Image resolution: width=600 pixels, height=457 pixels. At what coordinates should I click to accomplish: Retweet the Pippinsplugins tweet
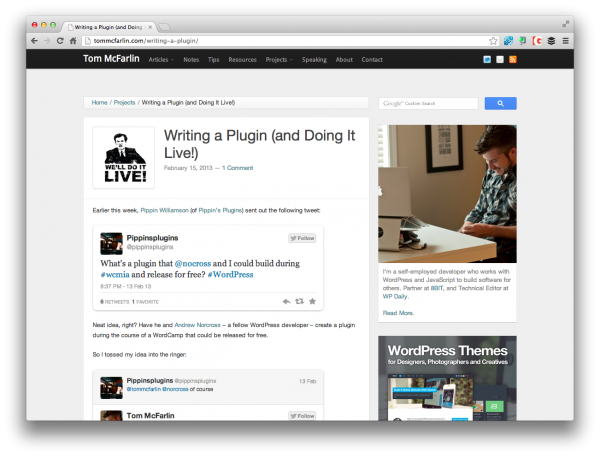click(x=299, y=302)
